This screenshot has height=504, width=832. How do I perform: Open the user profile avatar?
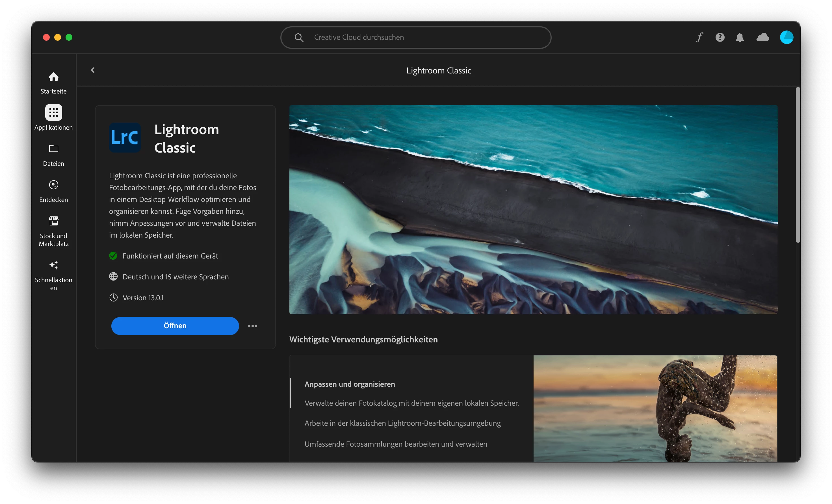click(786, 37)
